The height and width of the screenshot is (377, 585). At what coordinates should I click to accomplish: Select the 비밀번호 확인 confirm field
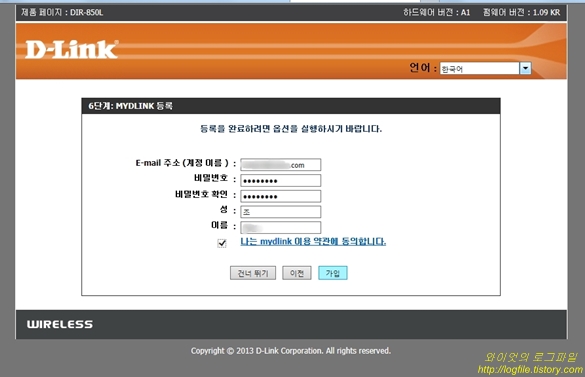tap(281, 196)
